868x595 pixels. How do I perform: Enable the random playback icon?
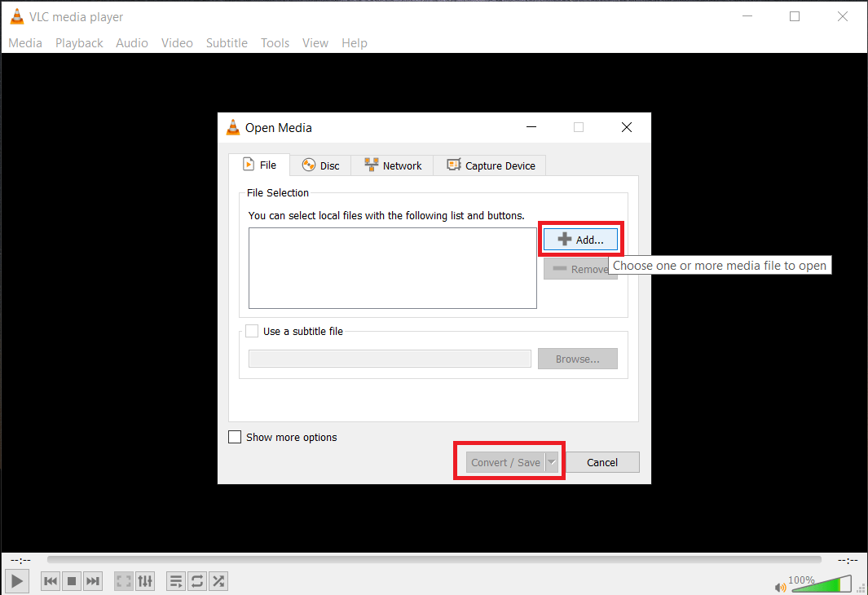pyautogui.click(x=218, y=580)
